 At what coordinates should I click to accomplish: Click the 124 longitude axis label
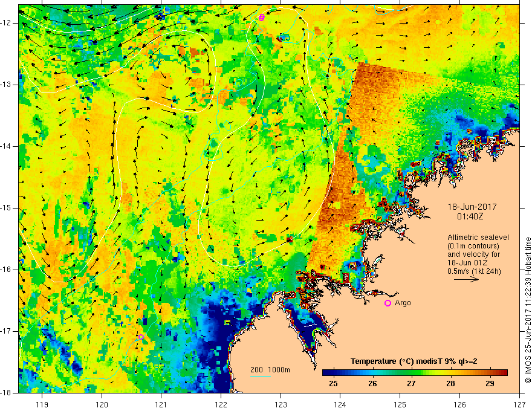pos(340,404)
